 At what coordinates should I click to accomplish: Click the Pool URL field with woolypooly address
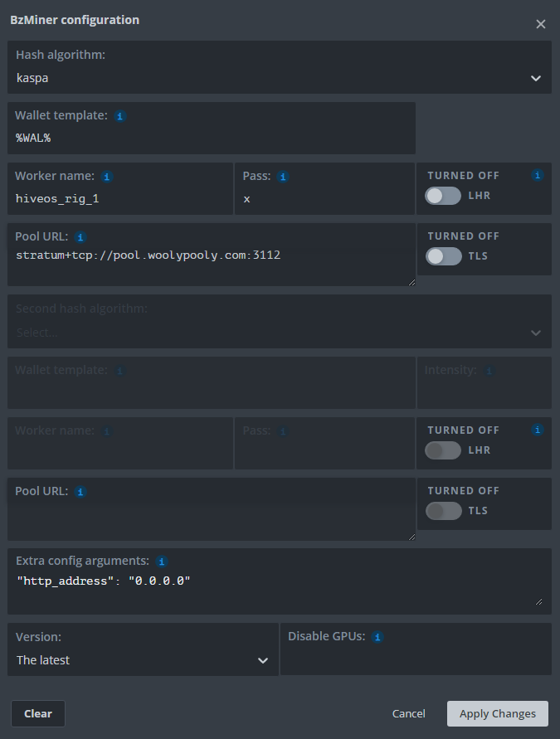point(212,264)
